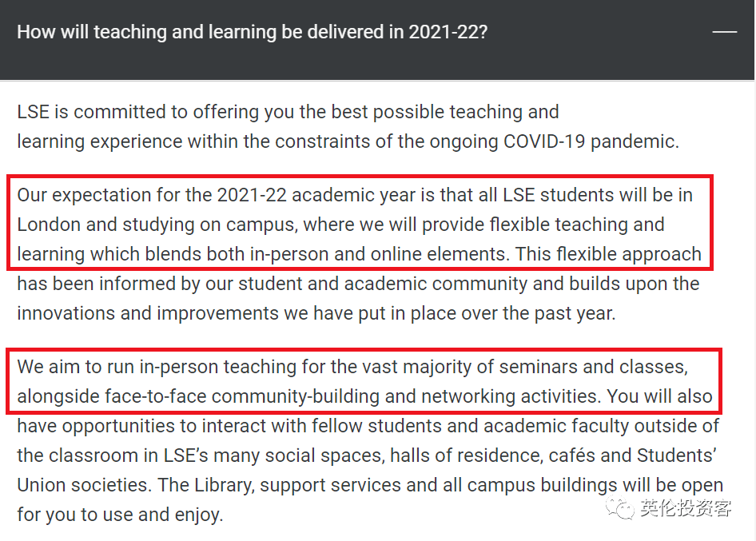Click the words 'Our expectation for the 2021-22'
This screenshot has width=756, height=541.
152,195
